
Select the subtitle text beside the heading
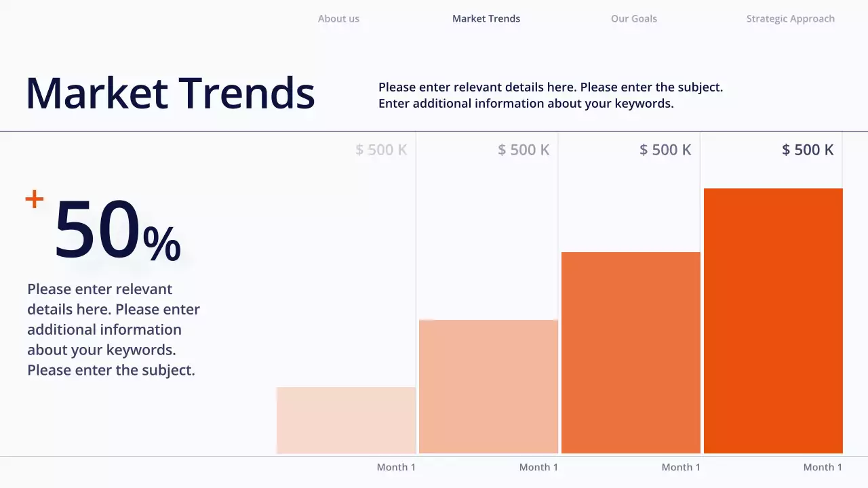click(x=550, y=96)
